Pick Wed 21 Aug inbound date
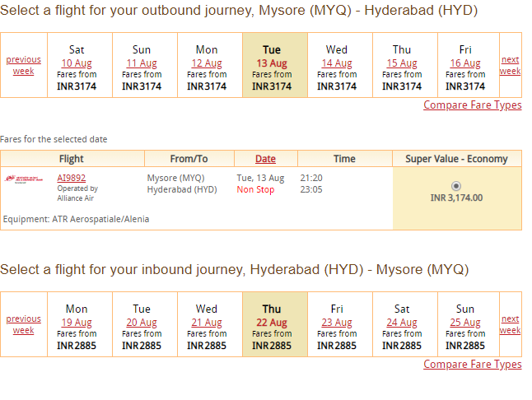The image size is (532, 400). click(207, 323)
